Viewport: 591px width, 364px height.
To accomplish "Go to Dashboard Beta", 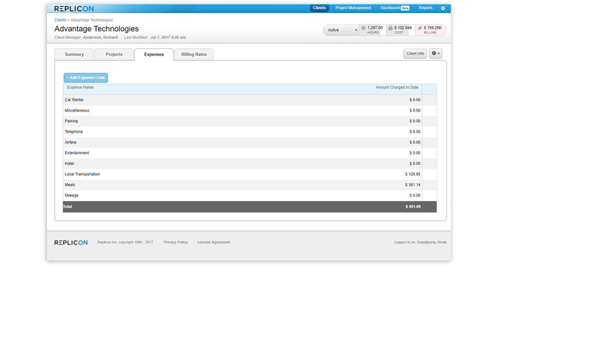I will tap(395, 8).
